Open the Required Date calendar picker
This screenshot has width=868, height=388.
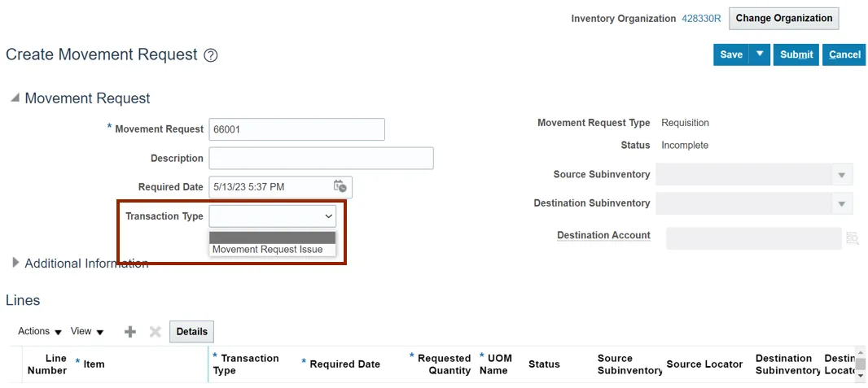340,186
